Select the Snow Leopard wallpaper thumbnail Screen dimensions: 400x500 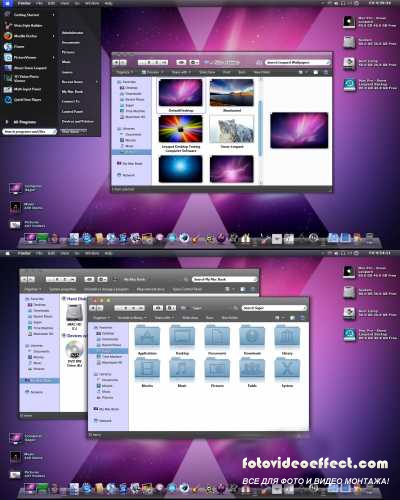(231, 129)
